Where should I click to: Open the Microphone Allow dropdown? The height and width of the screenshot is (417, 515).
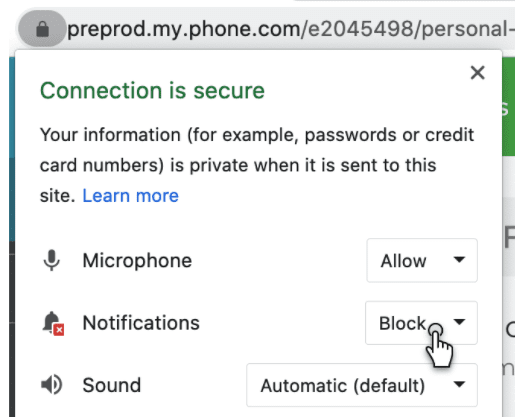[422, 260]
